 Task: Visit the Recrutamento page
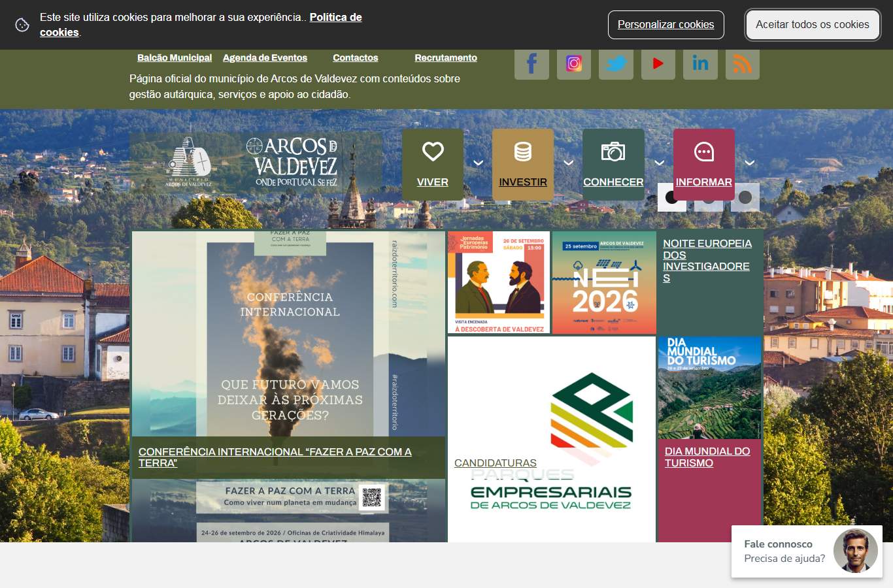[446, 57]
